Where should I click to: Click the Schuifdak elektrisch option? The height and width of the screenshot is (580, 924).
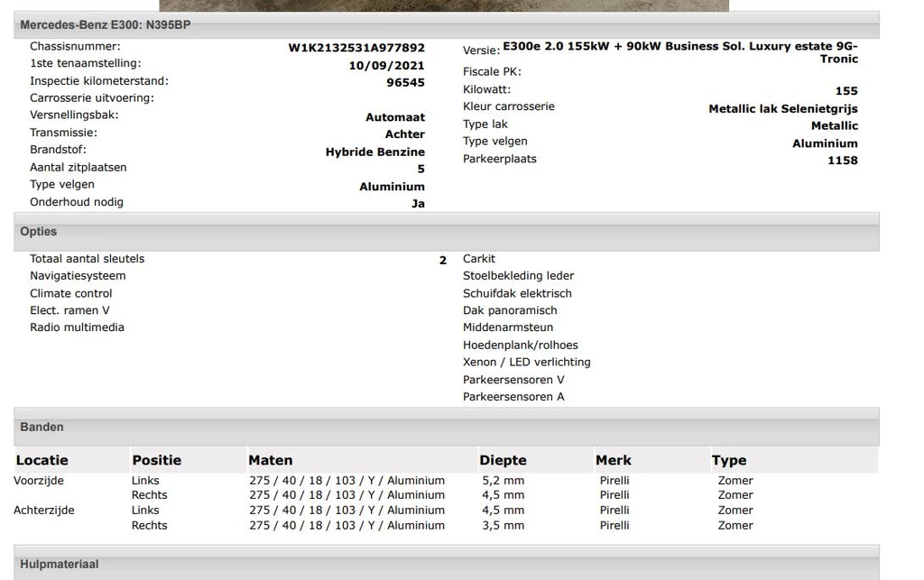[517, 294]
